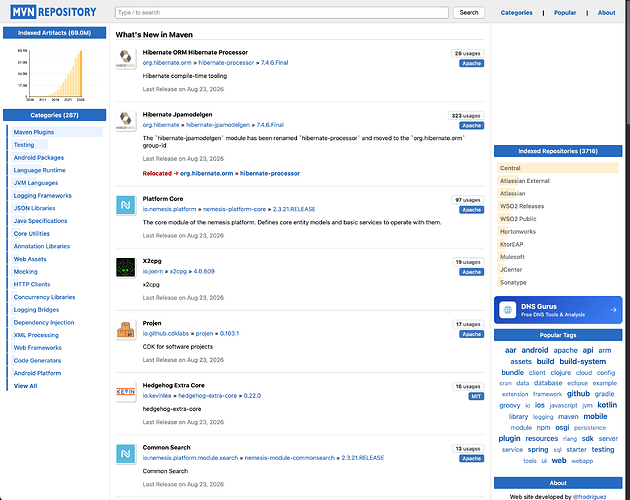Click View All categories
Viewport: 630px width, 500px height.
click(x=25, y=386)
